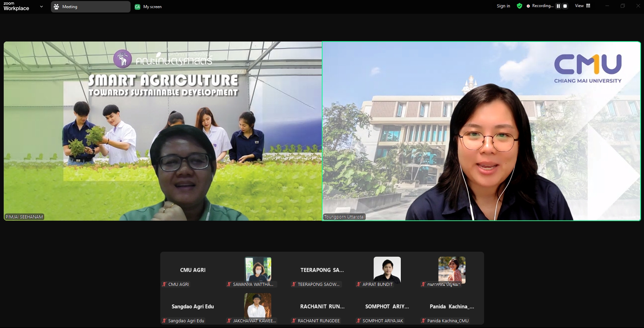This screenshot has height=328, width=644.
Task: Click the Panida Kachina_CMU name label
Action: [448, 321]
